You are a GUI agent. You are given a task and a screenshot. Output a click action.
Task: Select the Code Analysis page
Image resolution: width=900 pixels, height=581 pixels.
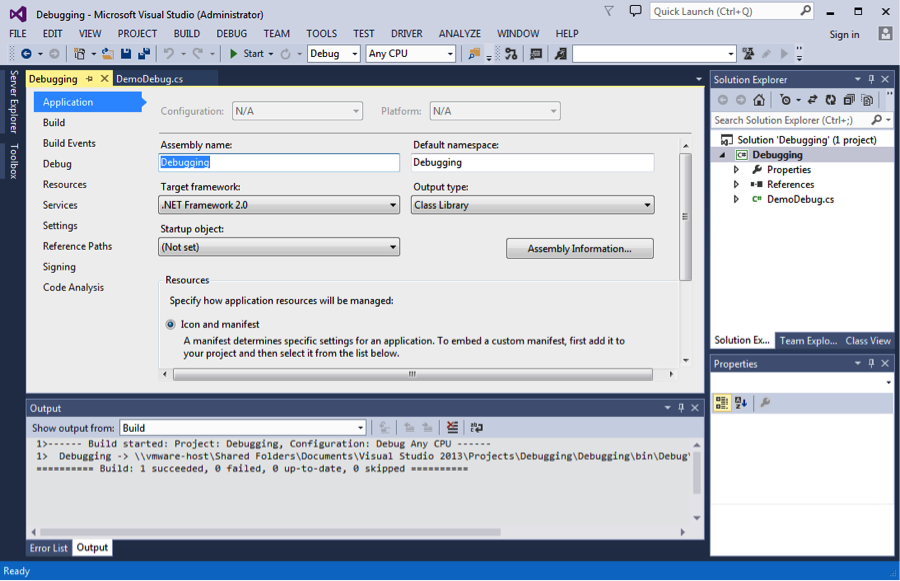tap(73, 287)
